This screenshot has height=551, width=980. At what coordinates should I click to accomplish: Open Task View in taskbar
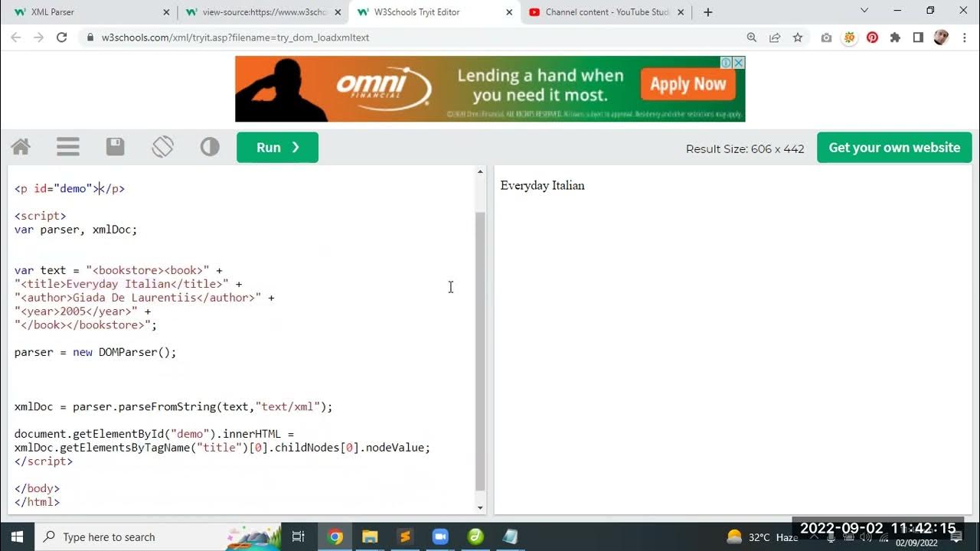(299, 536)
